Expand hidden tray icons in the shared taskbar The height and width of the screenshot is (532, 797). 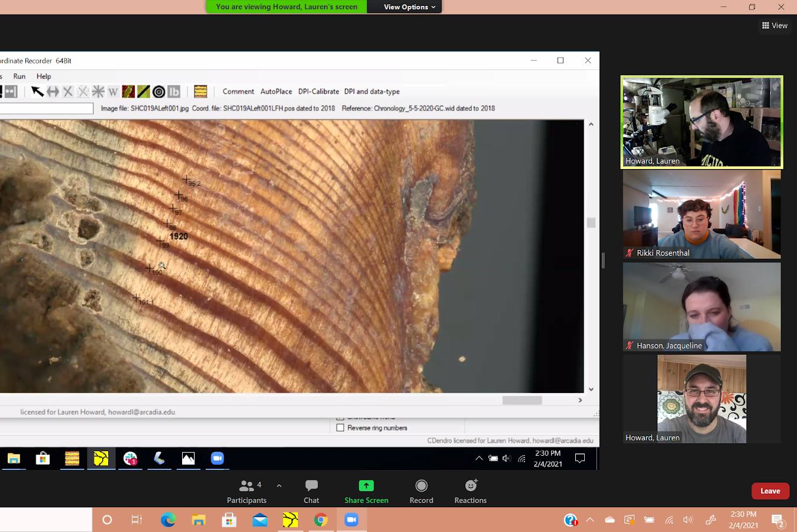click(x=479, y=458)
